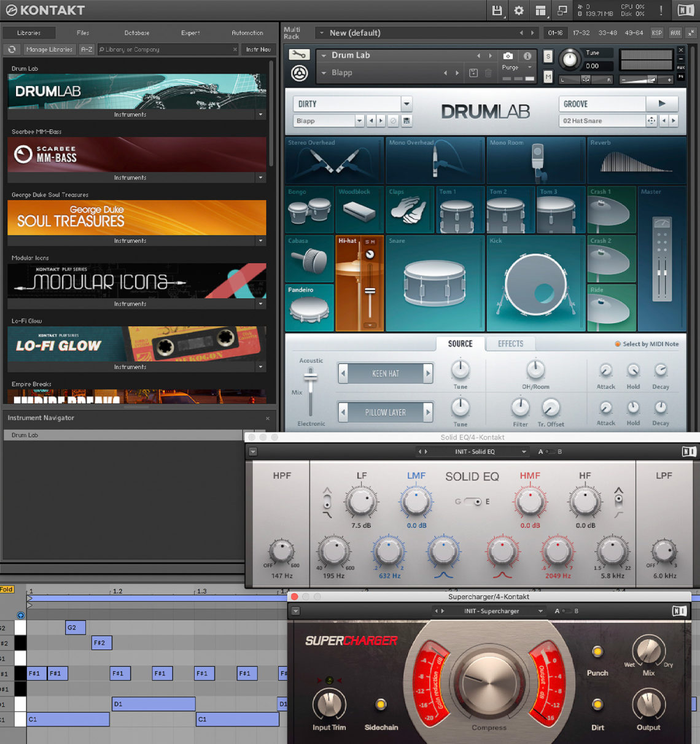Viewport: 700px width, 744px height.
Task: Adjust the LMF gain knob in Solid EQ
Action: (415, 502)
